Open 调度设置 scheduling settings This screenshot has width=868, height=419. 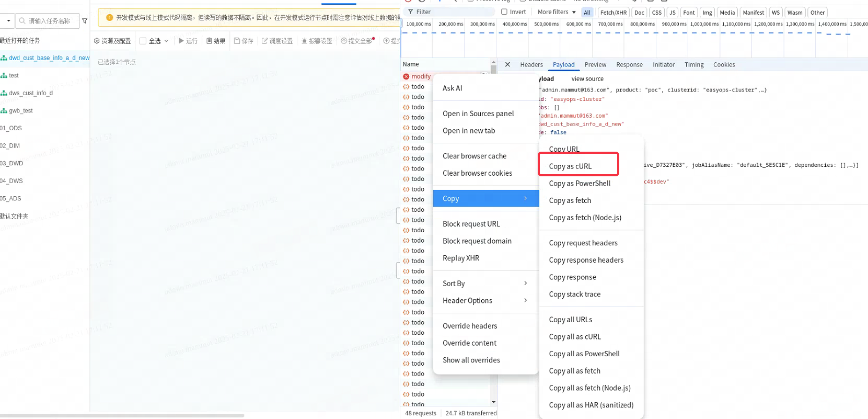click(x=277, y=41)
